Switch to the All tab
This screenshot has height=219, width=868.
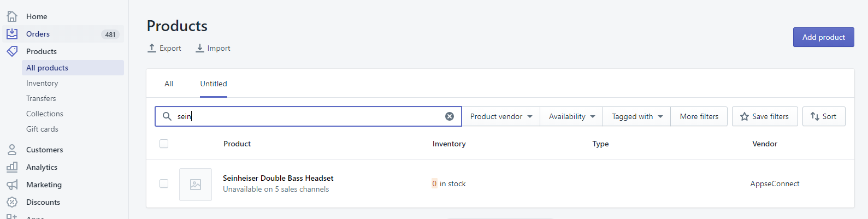169,84
